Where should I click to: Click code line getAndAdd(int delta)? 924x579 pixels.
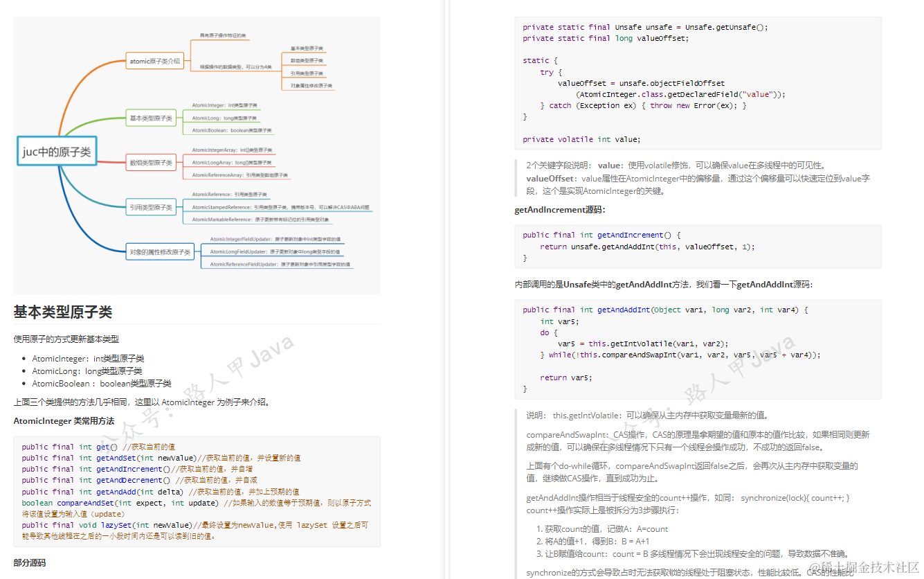[x=160, y=492]
